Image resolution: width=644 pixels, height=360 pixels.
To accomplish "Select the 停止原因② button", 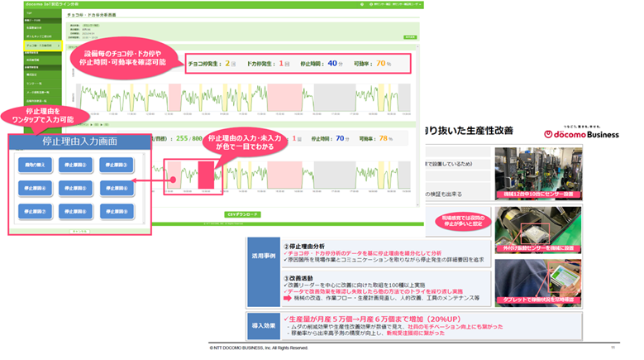I will click(76, 165).
